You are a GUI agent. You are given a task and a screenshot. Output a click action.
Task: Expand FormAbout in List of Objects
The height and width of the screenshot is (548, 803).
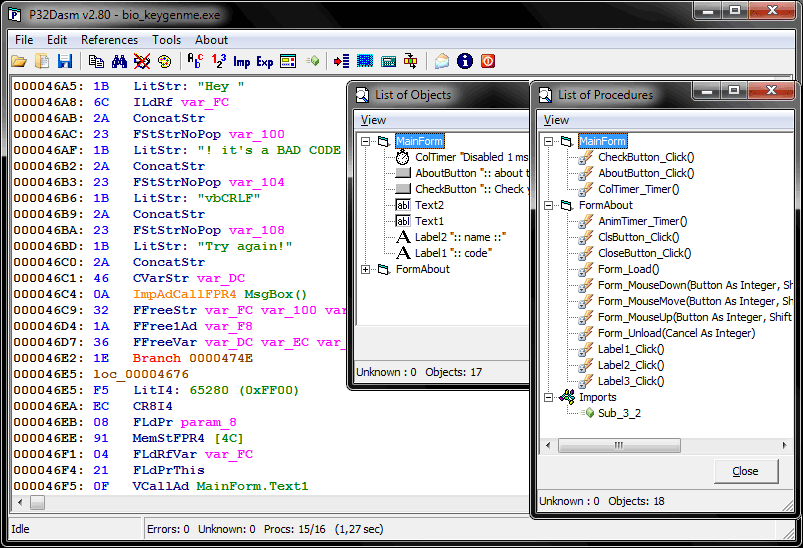point(365,269)
